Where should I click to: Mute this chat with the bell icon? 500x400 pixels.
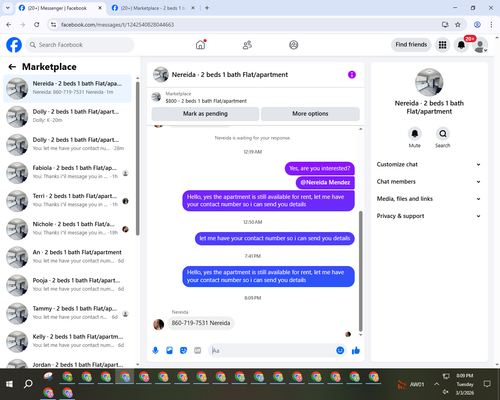415,134
